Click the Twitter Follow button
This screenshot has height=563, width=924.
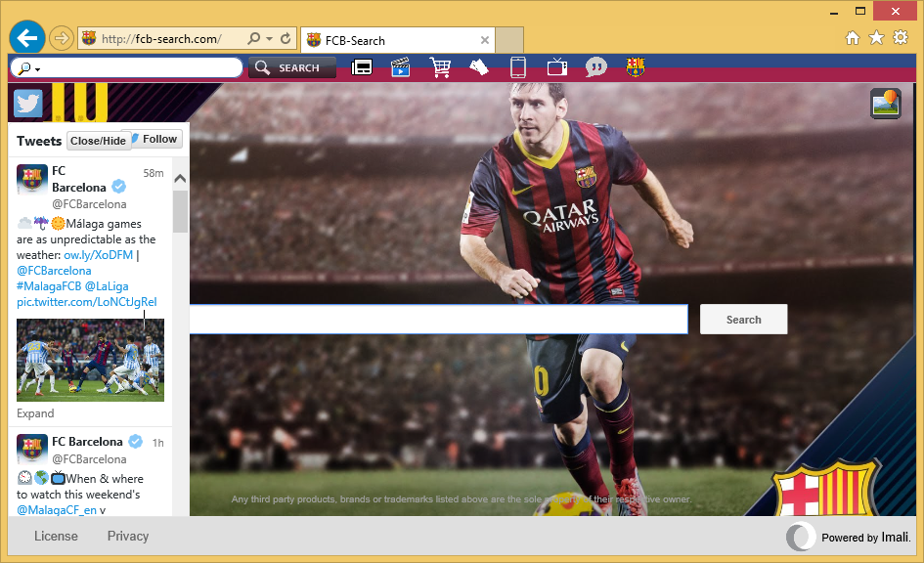pyautogui.click(x=156, y=139)
